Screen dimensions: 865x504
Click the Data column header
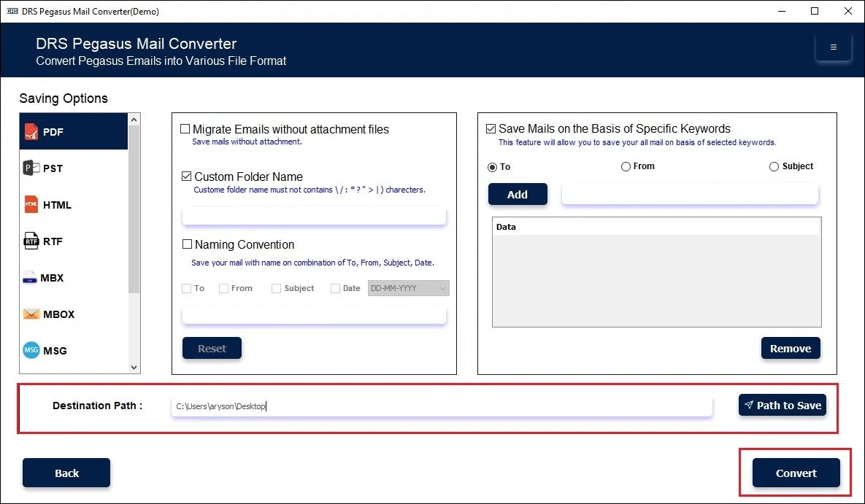pos(656,227)
